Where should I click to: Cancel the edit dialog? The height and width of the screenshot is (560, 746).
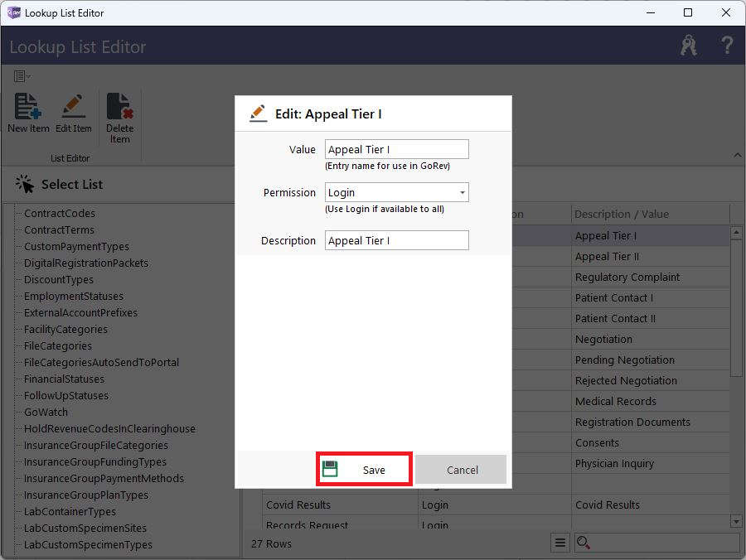tap(461, 470)
